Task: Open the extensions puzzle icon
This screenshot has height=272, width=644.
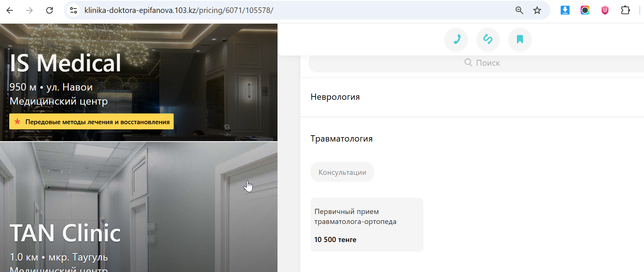Action: (625, 10)
